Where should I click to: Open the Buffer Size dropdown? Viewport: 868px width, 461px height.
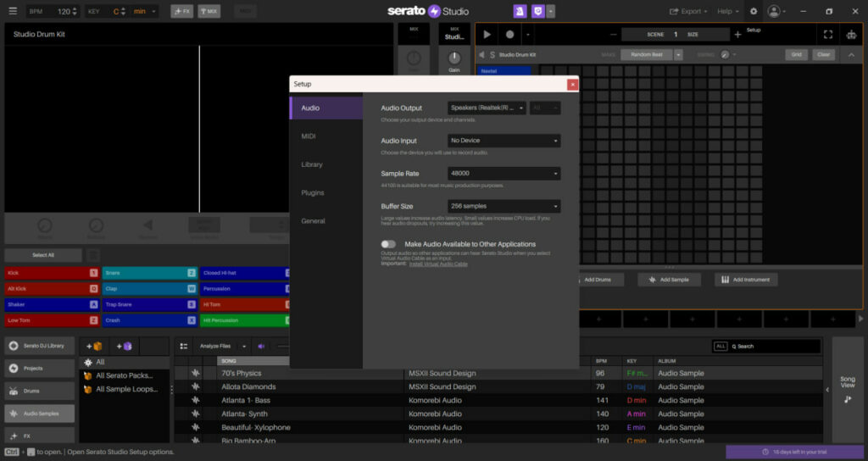[504, 206]
